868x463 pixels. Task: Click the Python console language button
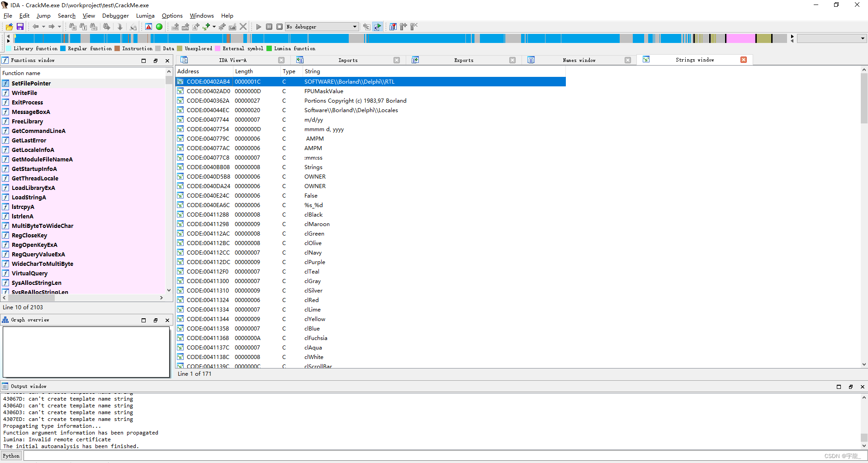11,456
